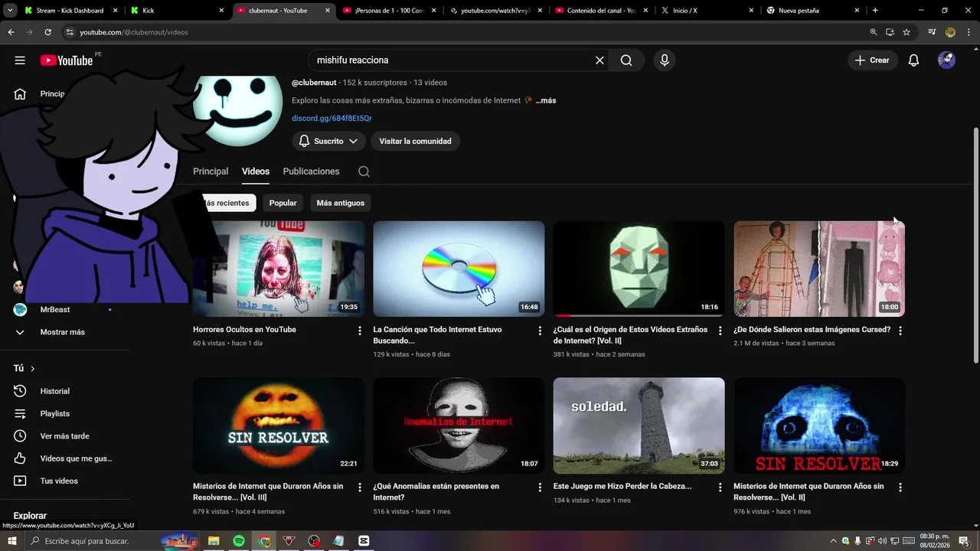Click the Chrome address bar URL
Screen dimensions: 980x551
click(134, 32)
